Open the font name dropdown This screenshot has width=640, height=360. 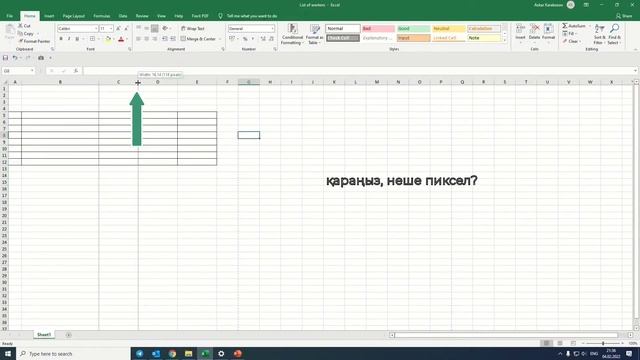point(96,29)
